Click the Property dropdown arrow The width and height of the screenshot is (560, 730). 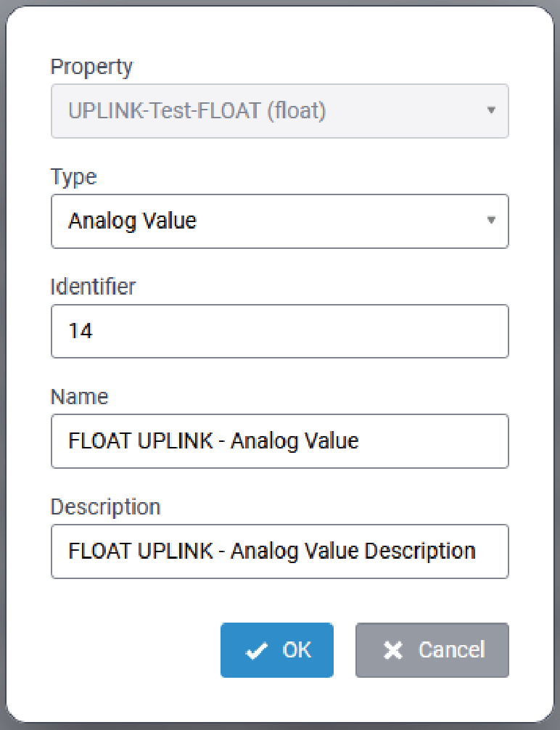491,111
